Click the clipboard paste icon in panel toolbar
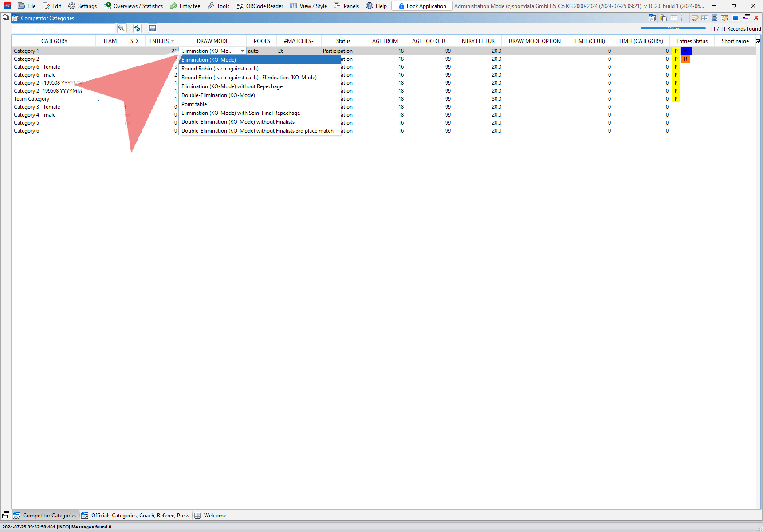Image resolution: width=763 pixels, height=532 pixels. (x=663, y=18)
